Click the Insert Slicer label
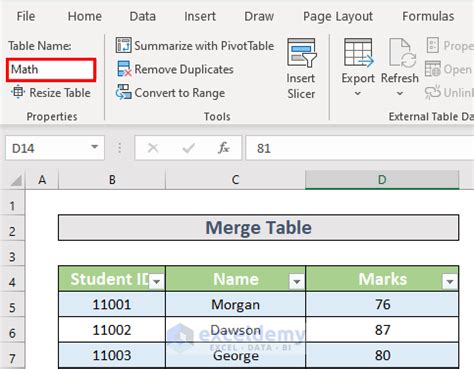The width and height of the screenshot is (474, 369). pyautogui.click(x=301, y=86)
